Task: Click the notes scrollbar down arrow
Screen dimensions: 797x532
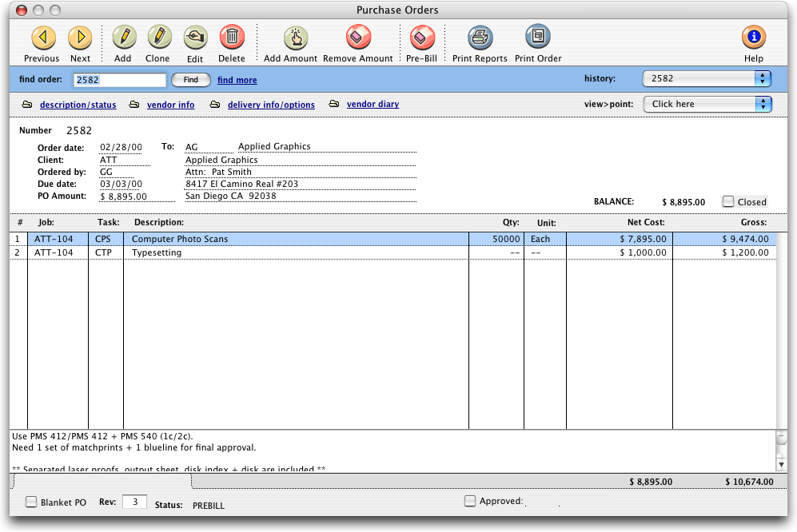Action: (781, 464)
